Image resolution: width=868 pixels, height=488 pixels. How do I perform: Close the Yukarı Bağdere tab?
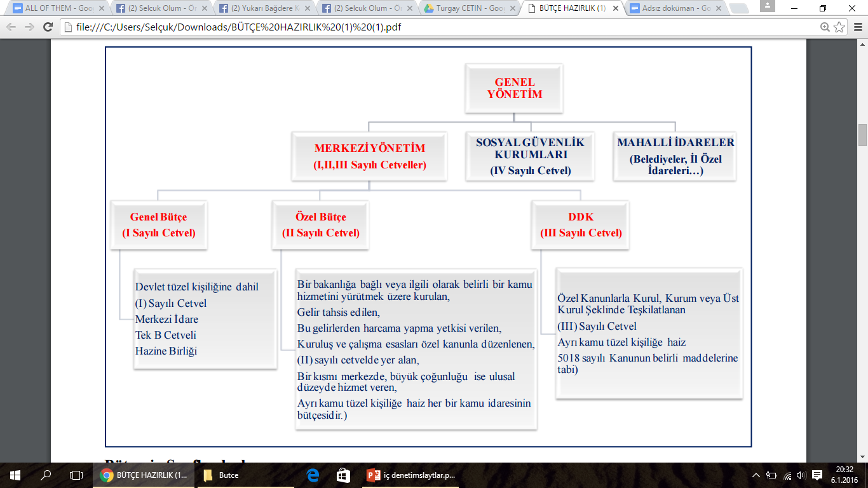click(x=309, y=9)
